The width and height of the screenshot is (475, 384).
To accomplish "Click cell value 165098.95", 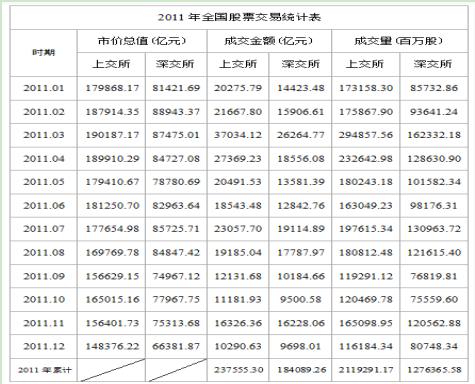I will point(366,323).
